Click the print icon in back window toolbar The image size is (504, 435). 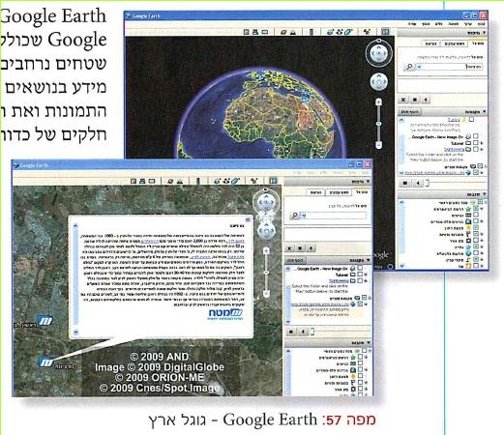255,32
